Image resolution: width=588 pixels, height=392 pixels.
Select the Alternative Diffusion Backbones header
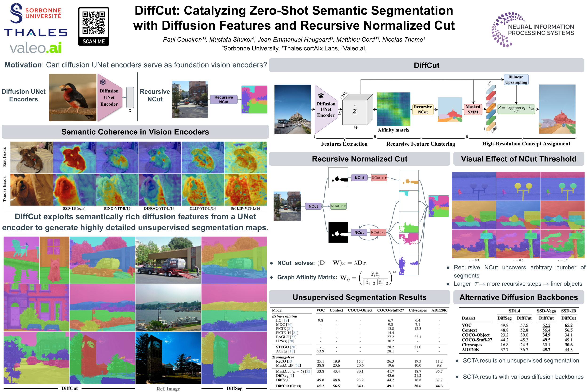pyautogui.click(x=518, y=297)
